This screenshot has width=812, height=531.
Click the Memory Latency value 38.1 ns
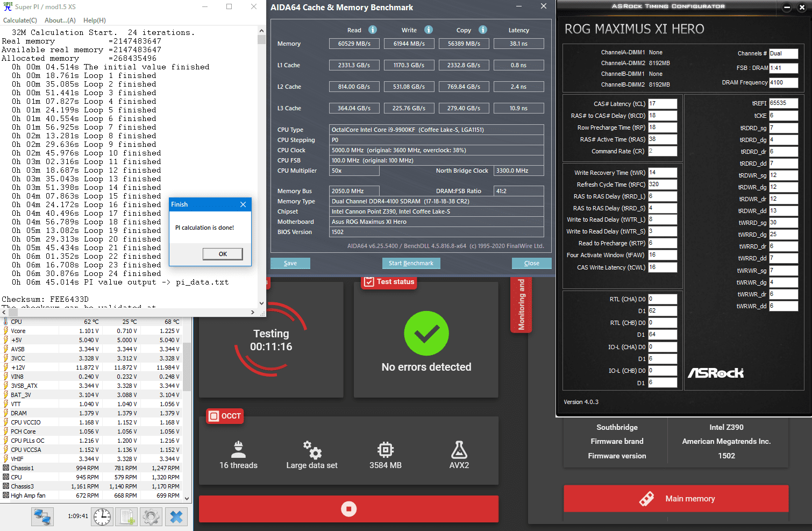(x=518, y=44)
